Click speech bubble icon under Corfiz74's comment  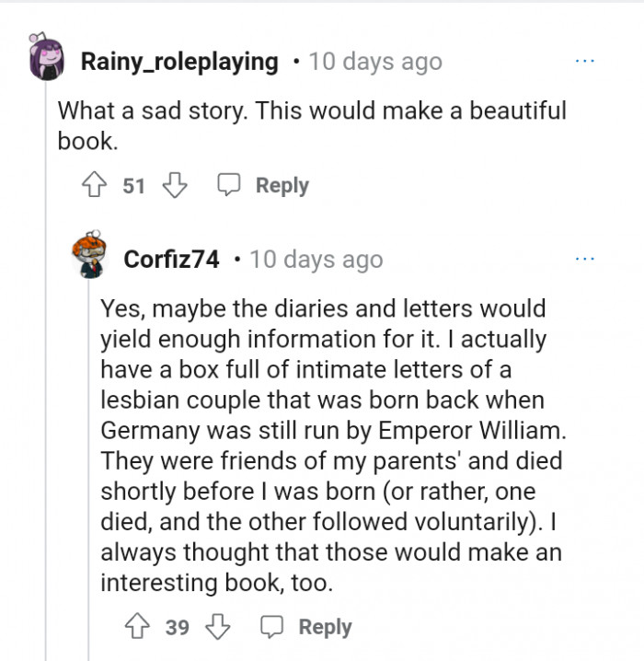click(271, 628)
